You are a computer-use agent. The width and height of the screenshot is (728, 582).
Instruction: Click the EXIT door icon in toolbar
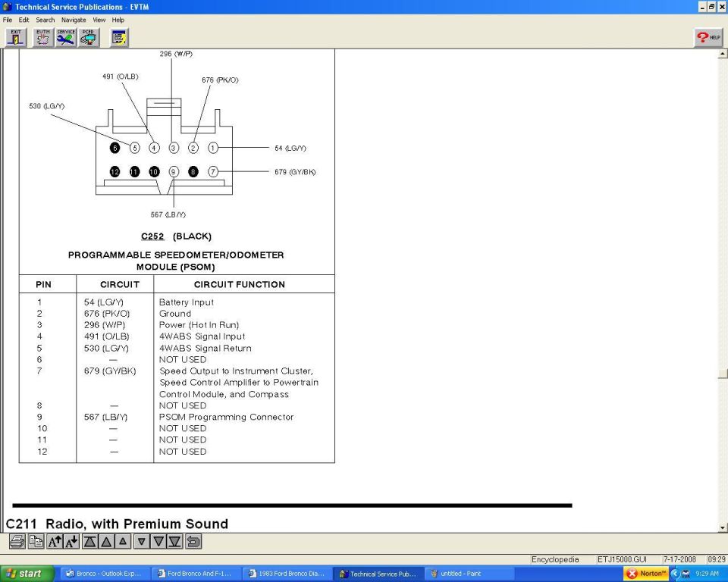point(16,38)
